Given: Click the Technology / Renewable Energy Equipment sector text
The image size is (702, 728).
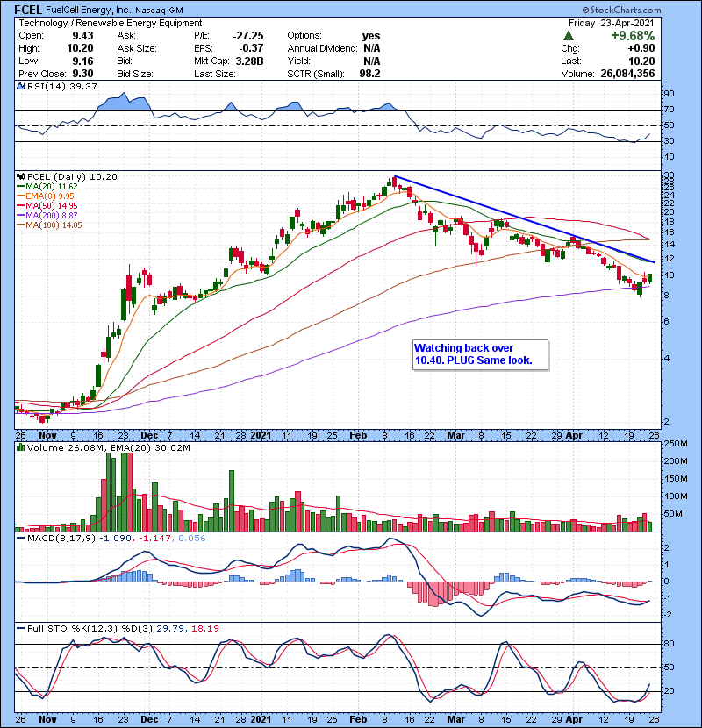Looking at the screenshot, I should tap(110, 23).
